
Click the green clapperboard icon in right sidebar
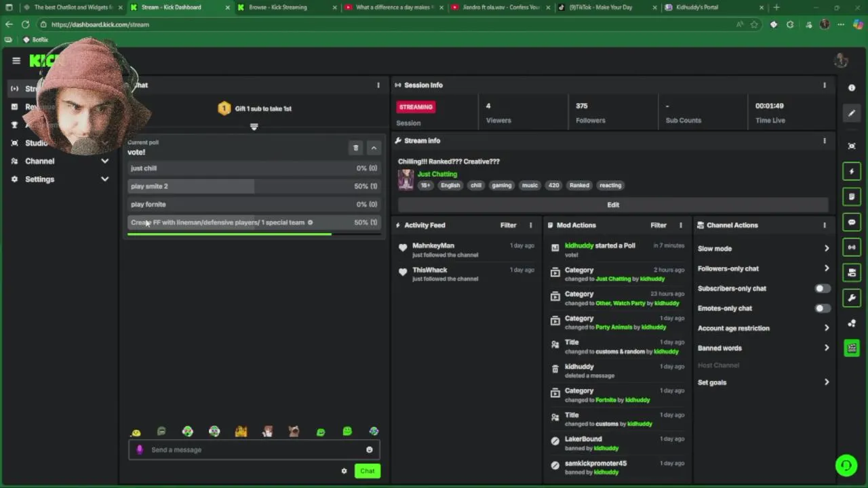(x=852, y=348)
